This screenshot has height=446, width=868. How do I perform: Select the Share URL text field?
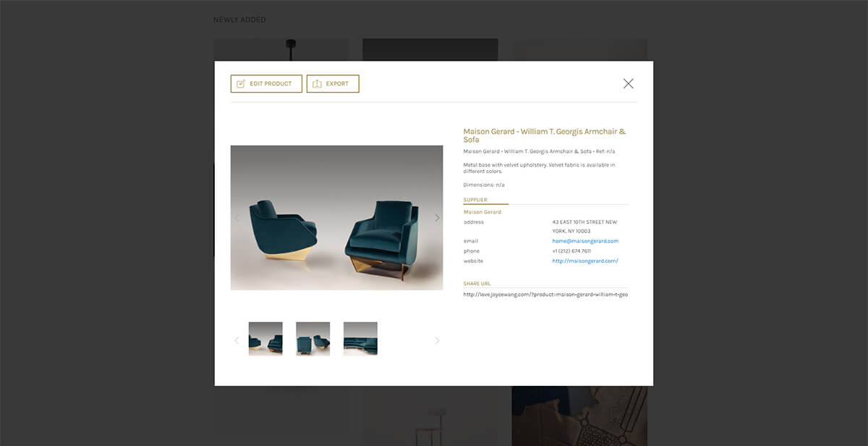tap(545, 295)
